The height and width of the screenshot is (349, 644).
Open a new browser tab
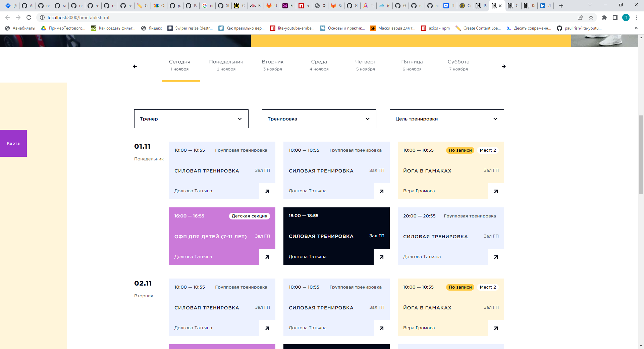click(561, 5)
